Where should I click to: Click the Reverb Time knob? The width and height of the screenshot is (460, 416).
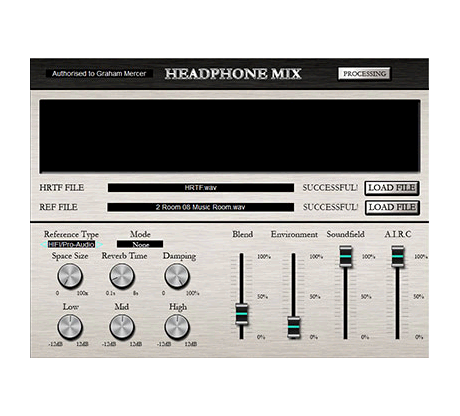(x=122, y=276)
